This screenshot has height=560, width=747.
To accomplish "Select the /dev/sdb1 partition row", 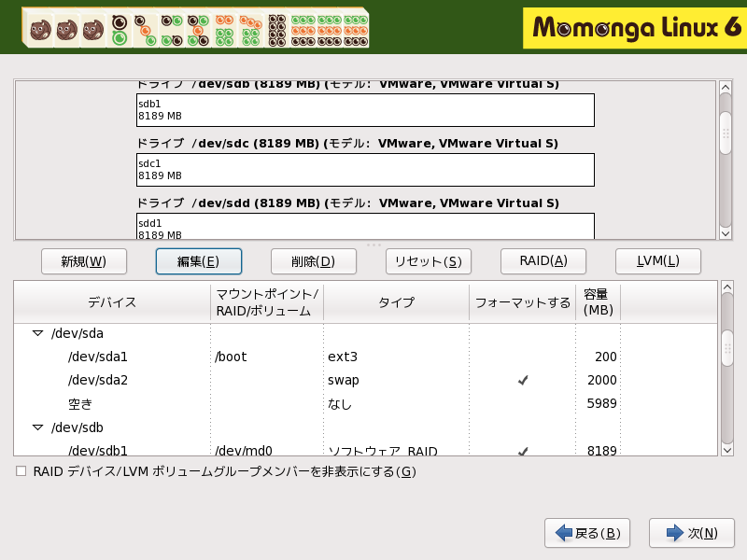I will click(x=365, y=449).
